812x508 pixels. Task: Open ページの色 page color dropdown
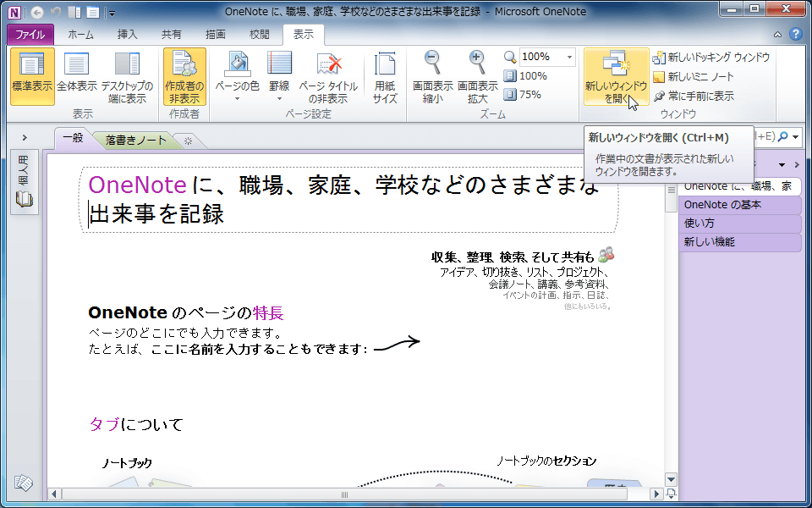tap(237, 77)
